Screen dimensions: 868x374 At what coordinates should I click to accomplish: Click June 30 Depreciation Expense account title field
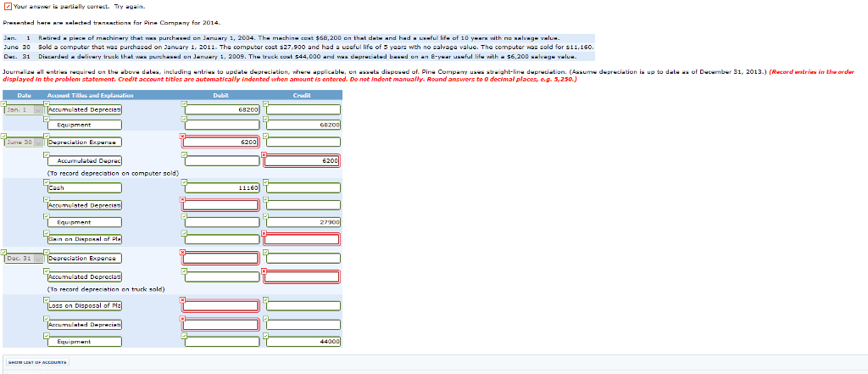(x=84, y=142)
